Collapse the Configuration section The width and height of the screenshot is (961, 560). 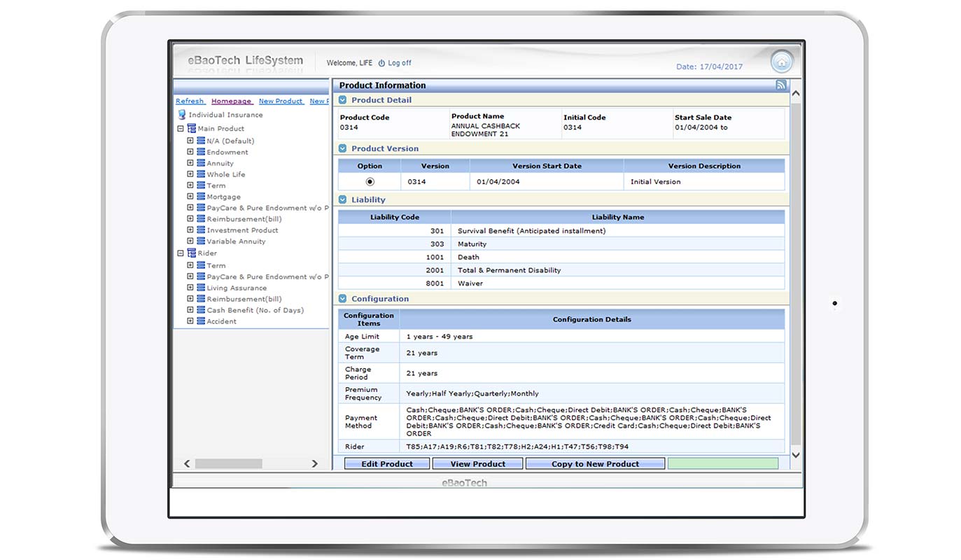(x=343, y=299)
